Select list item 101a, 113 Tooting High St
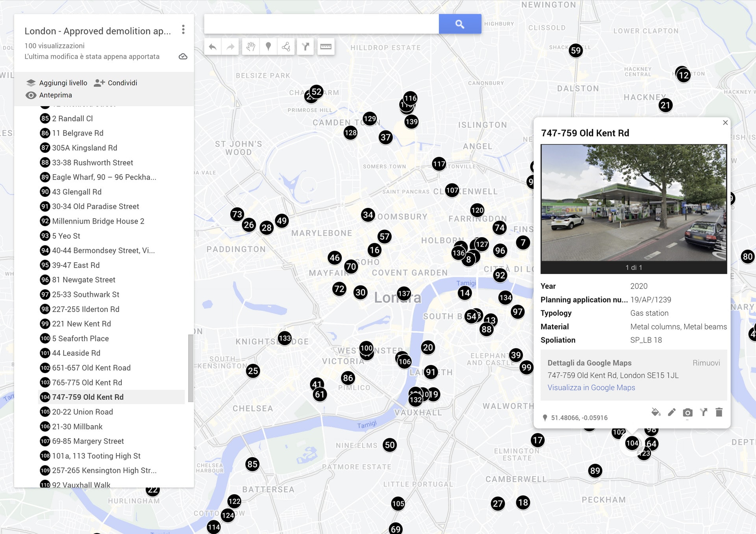Screen dimensions: 756x534 pos(111,456)
